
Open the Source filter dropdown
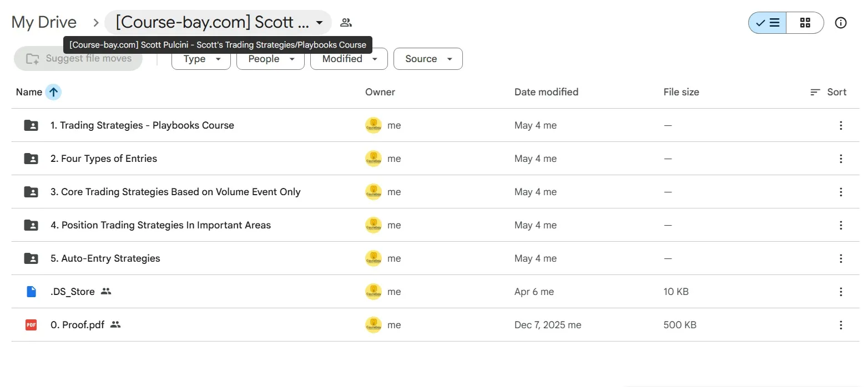[x=428, y=59]
